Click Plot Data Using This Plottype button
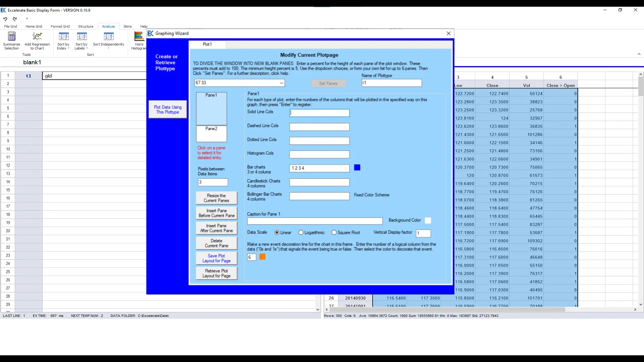This screenshot has width=644, height=362. [168, 110]
